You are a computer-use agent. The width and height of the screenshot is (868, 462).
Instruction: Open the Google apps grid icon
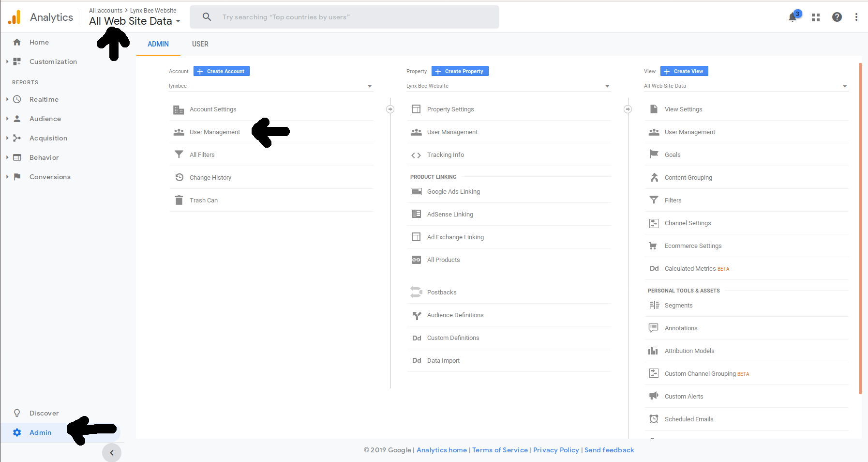[815, 17]
